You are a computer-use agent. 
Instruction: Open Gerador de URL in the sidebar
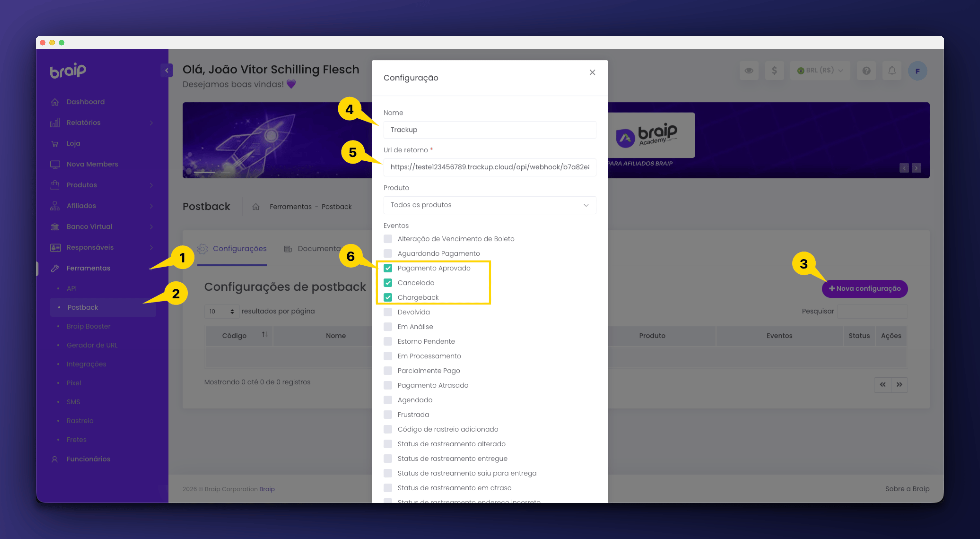click(x=92, y=345)
